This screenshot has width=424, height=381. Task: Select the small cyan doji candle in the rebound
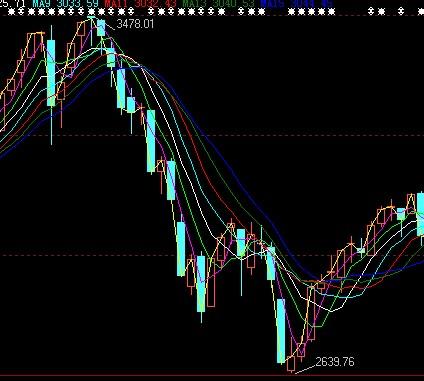[x=361, y=250]
